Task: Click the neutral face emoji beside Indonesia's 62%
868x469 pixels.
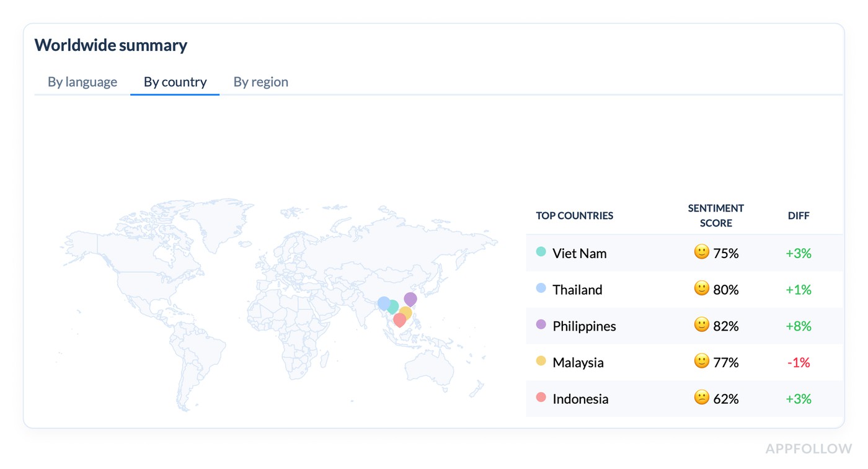Action: (x=701, y=398)
